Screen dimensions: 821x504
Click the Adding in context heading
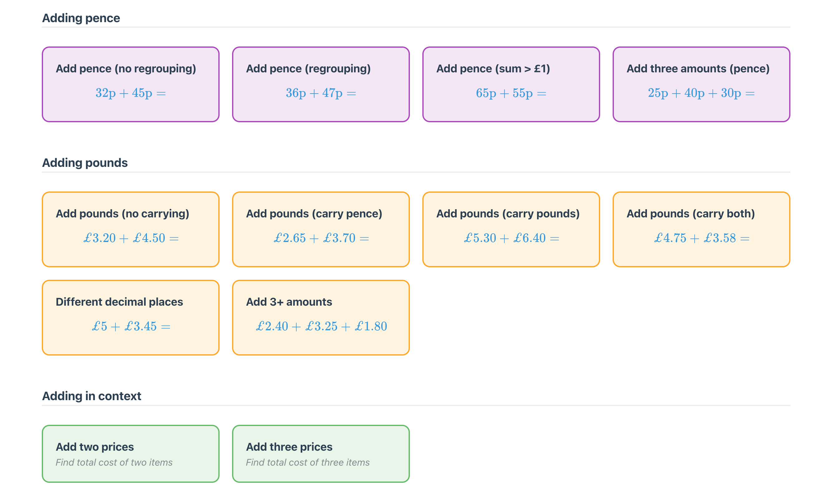pyautogui.click(x=91, y=396)
